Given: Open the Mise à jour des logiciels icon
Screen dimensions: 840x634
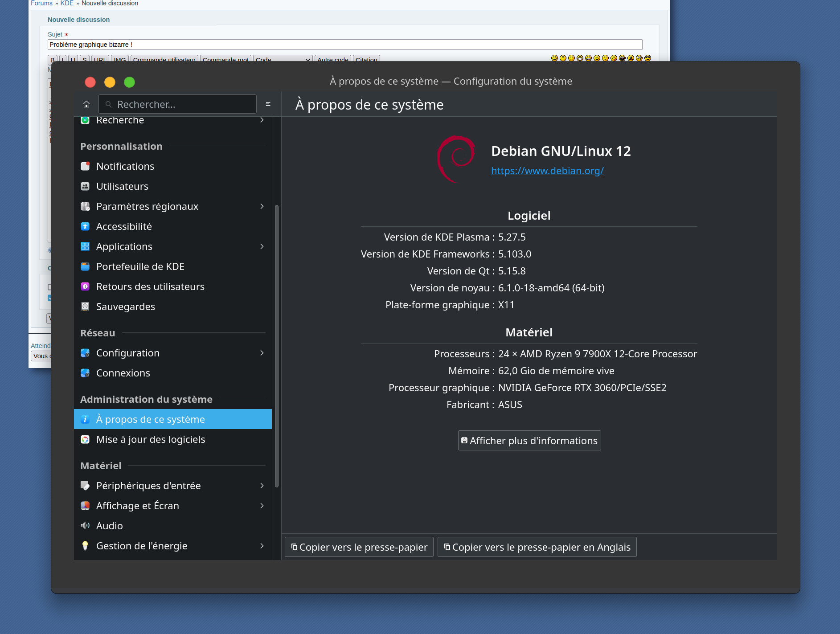Looking at the screenshot, I should point(85,439).
